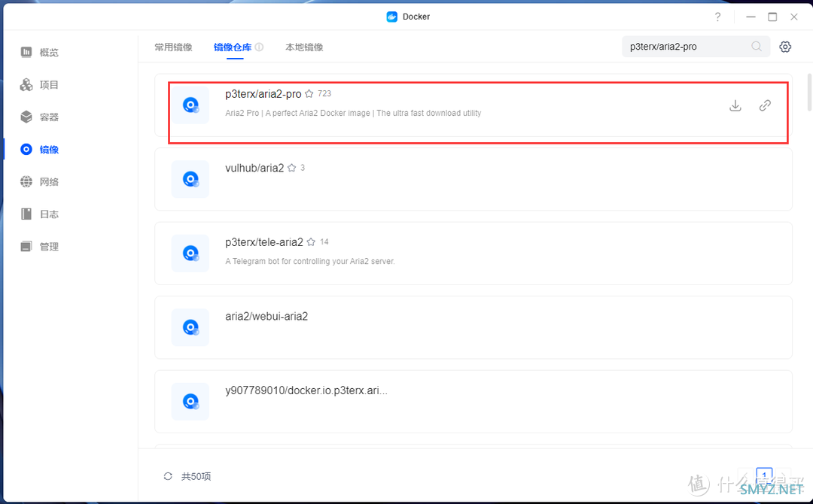
Task: Maximize the Docker window
Action: [x=772, y=17]
